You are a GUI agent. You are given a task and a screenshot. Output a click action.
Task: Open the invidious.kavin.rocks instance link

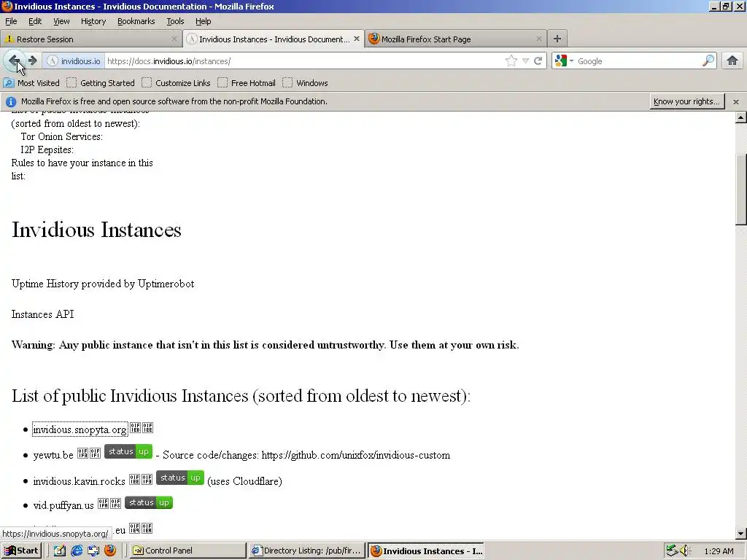pyautogui.click(x=79, y=481)
